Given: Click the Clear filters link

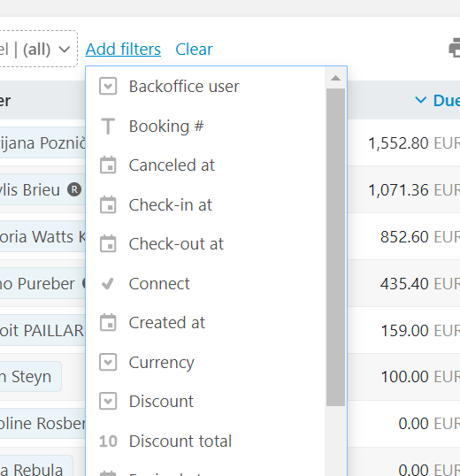Looking at the screenshot, I should 195,49.
